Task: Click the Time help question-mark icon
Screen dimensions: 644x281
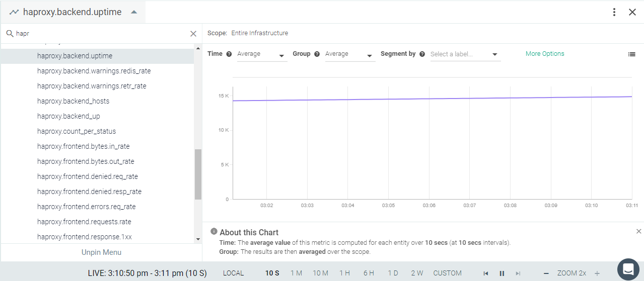Action: click(229, 54)
